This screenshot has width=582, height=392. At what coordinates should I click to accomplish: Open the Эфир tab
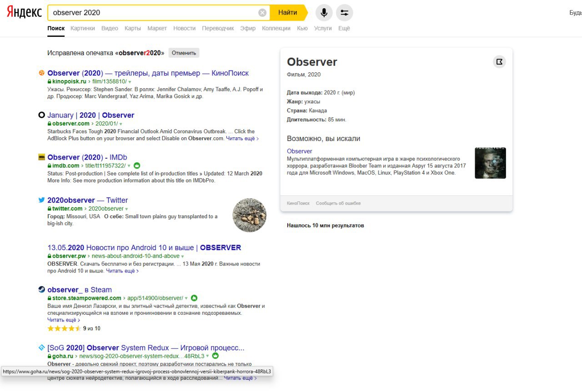point(248,28)
